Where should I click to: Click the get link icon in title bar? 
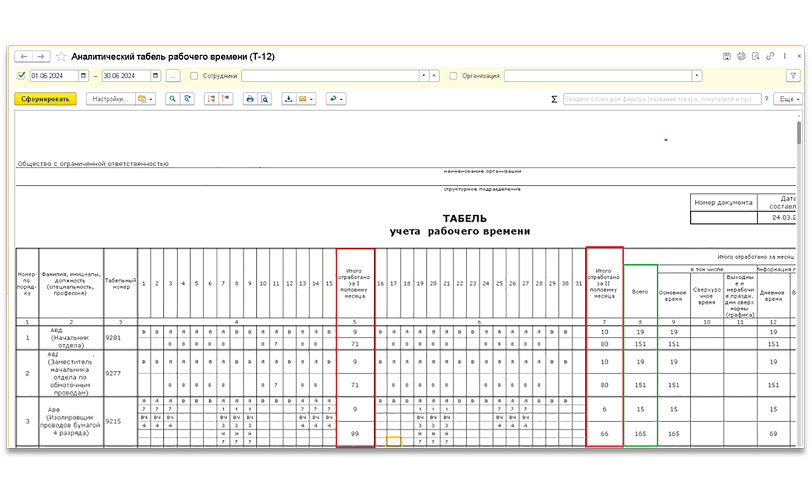point(770,56)
